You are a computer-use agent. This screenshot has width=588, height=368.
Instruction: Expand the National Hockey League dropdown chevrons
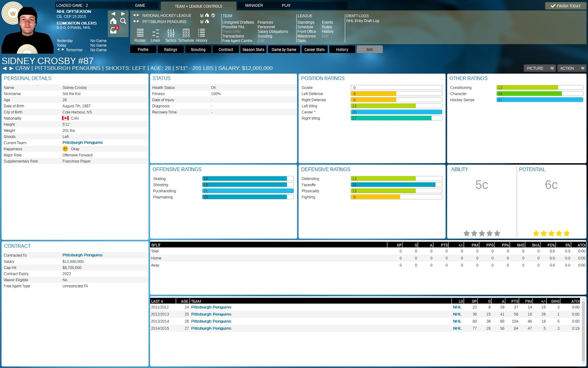[202, 15]
